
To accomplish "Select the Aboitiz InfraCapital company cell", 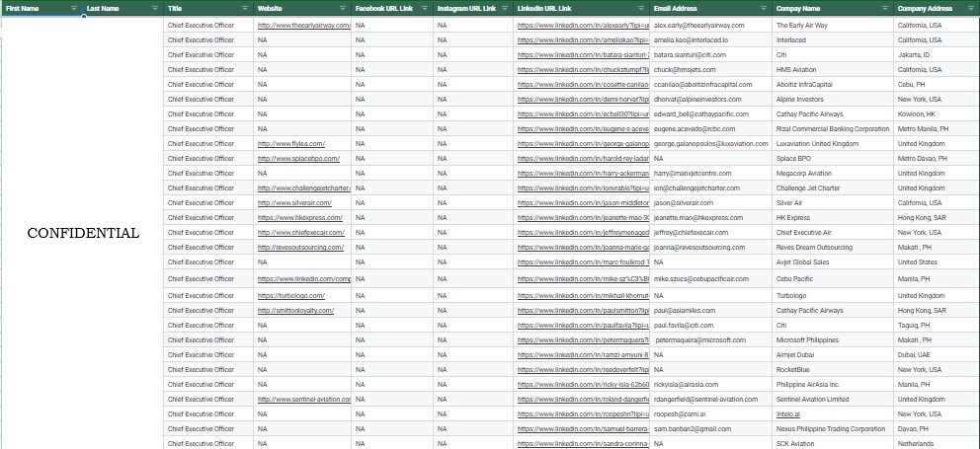I will pyautogui.click(x=833, y=84).
